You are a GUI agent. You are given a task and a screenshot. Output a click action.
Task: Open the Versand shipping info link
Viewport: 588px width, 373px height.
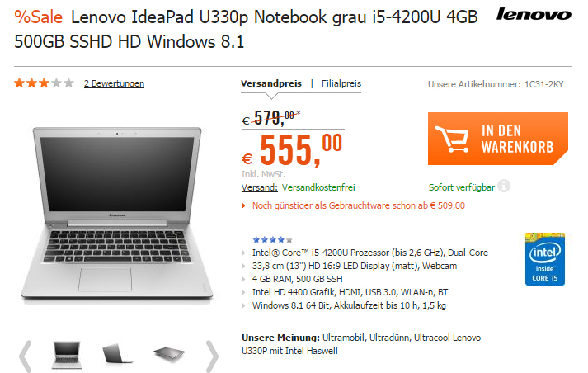[260, 187]
